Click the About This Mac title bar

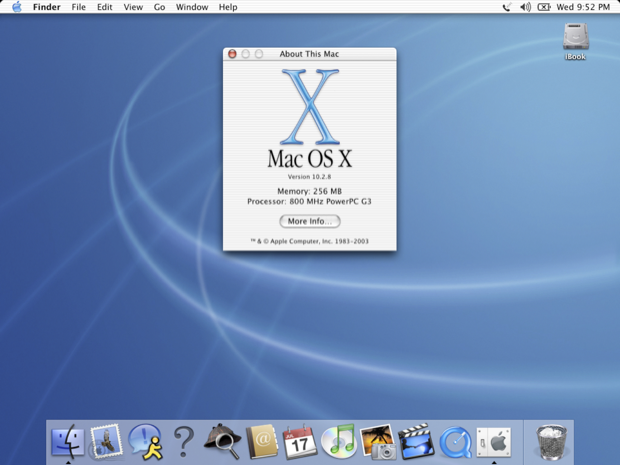point(310,54)
